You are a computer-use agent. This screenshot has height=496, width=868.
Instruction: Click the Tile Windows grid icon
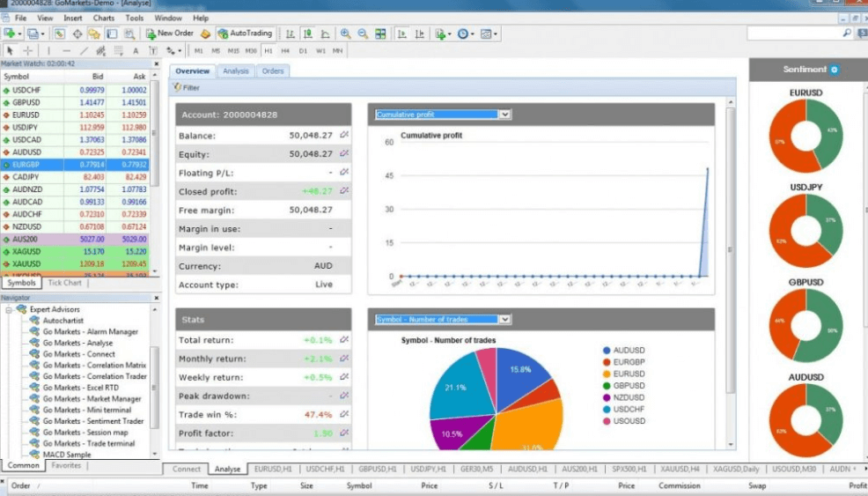coord(380,33)
